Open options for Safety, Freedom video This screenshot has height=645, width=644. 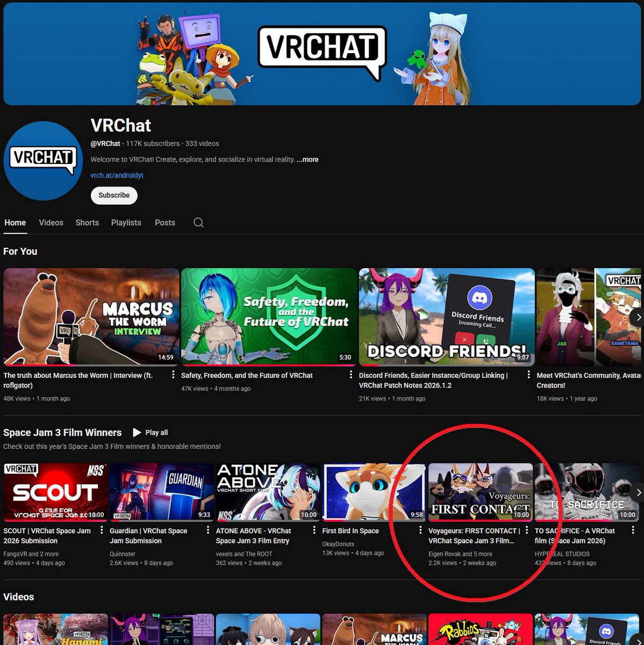point(350,375)
